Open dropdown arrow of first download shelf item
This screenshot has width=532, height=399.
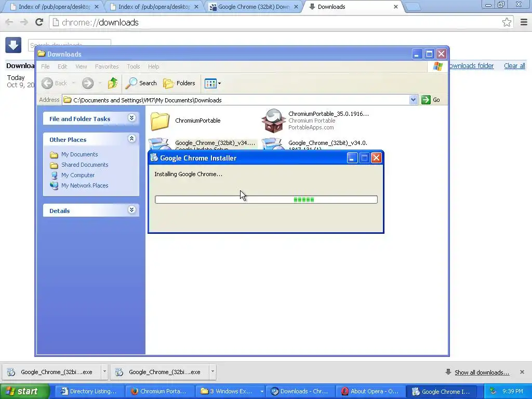click(104, 371)
